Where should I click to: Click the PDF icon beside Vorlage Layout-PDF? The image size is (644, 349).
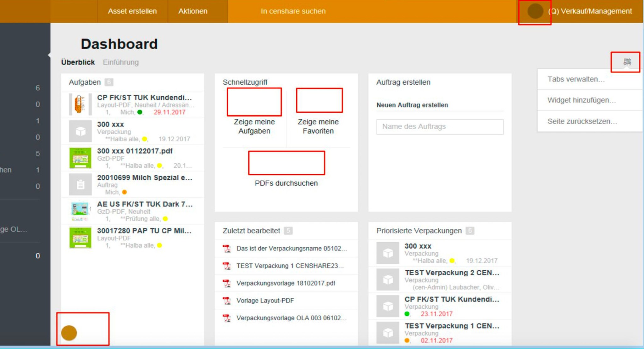[227, 301]
